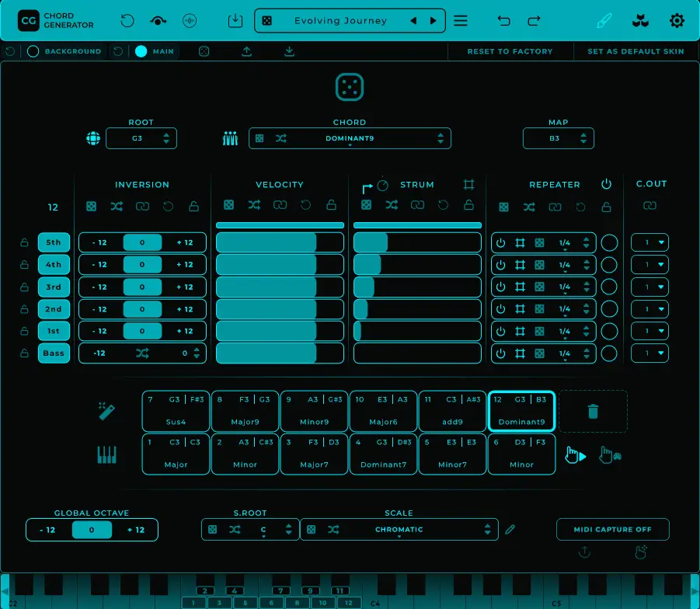Click the trash delete pad icon
Viewport: 700px width, 609px height.
(x=593, y=411)
